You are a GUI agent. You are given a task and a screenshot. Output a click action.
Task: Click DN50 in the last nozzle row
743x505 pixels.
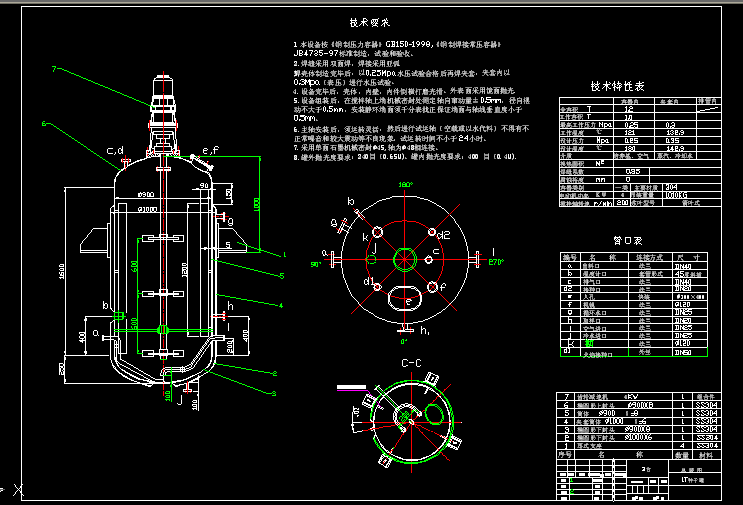[683, 352]
